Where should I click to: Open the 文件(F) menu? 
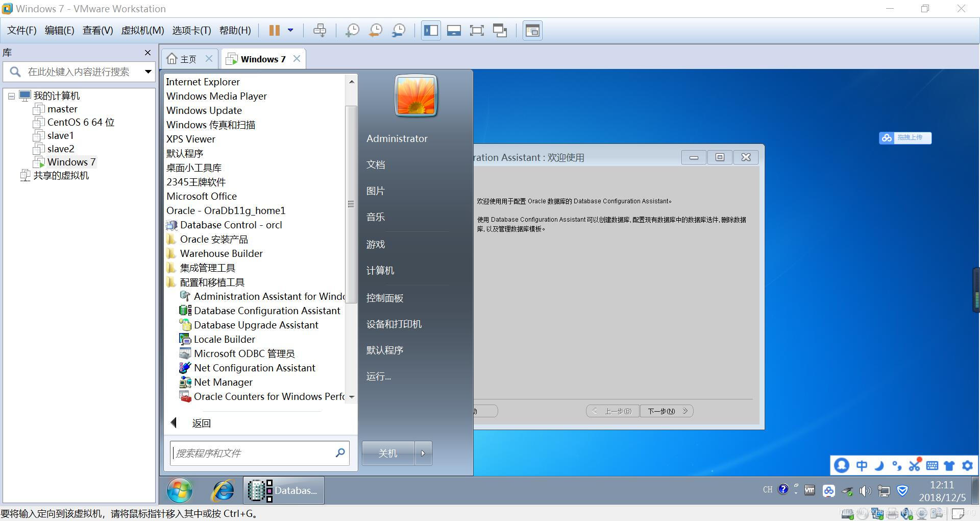coord(22,31)
